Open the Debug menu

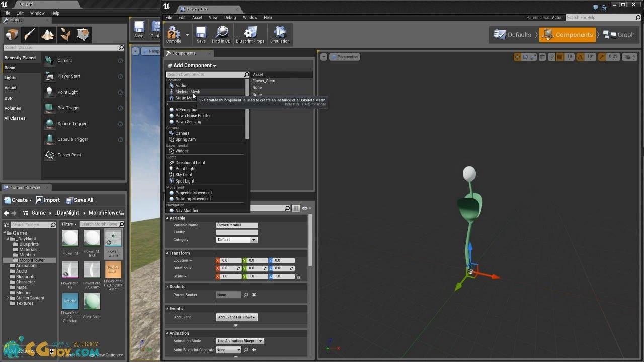click(230, 17)
